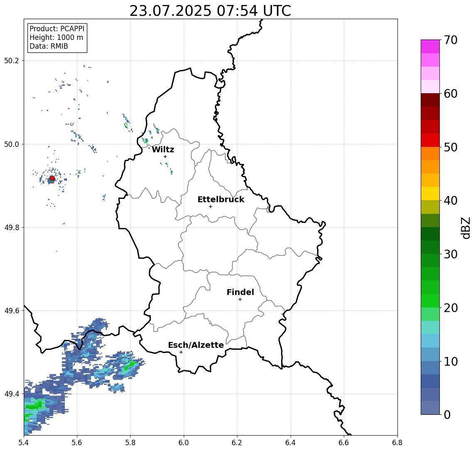Click the 'Data: RMIB' text

(49, 46)
